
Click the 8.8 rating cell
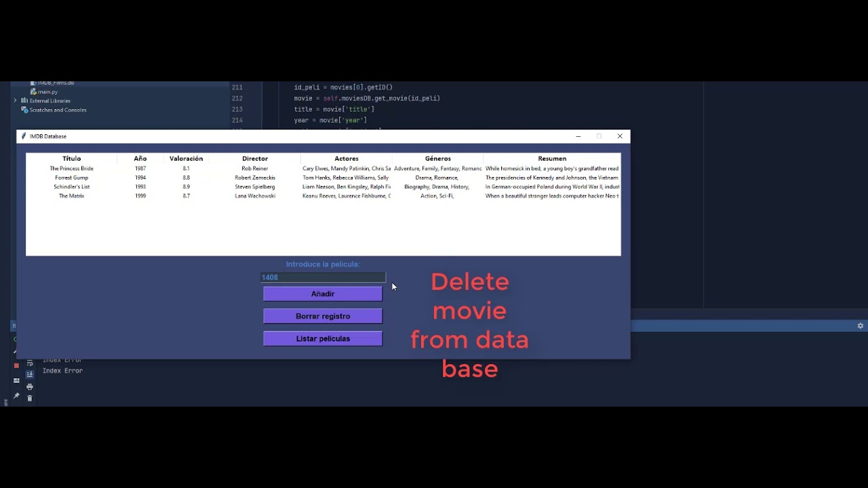point(186,178)
